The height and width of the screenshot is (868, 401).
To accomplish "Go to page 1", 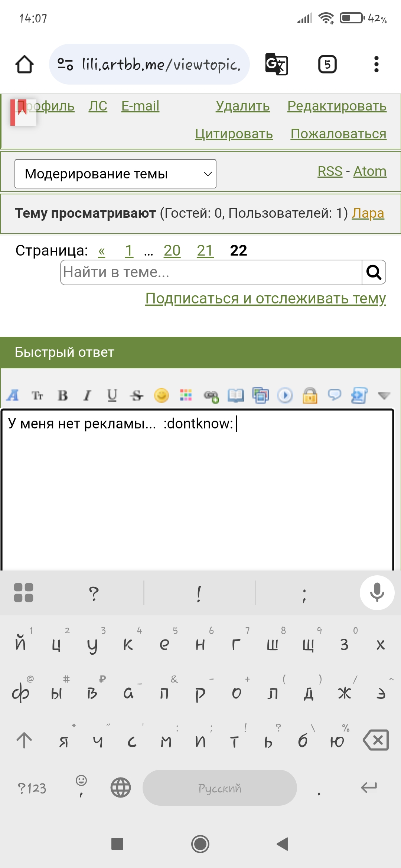I will pyautogui.click(x=129, y=251).
